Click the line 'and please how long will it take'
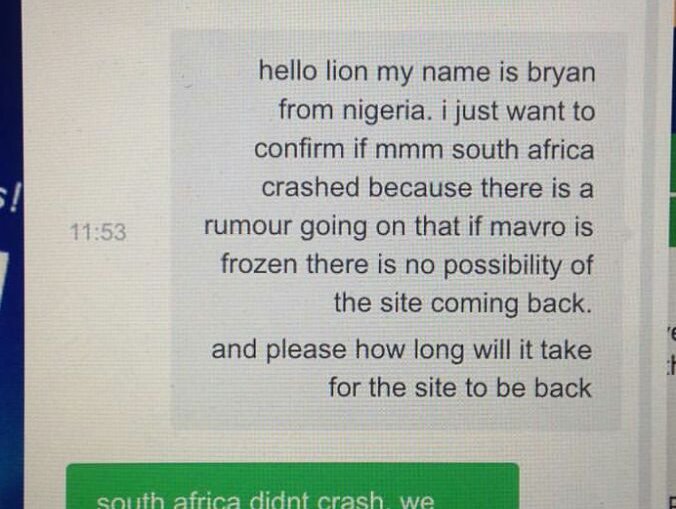Viewport: 676px width, 509px height. (401, 350)
